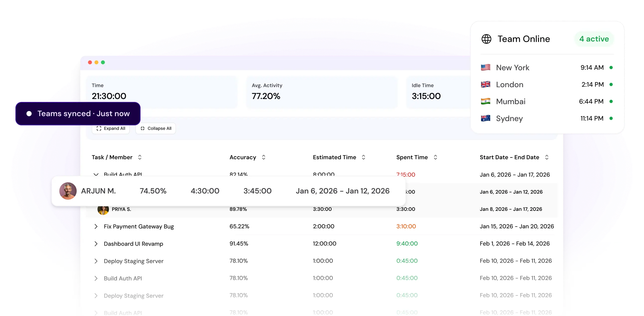Expand the Dashboard UI Revamp row
The width and height of the screenshot is (644, 316).
point(96,244)
